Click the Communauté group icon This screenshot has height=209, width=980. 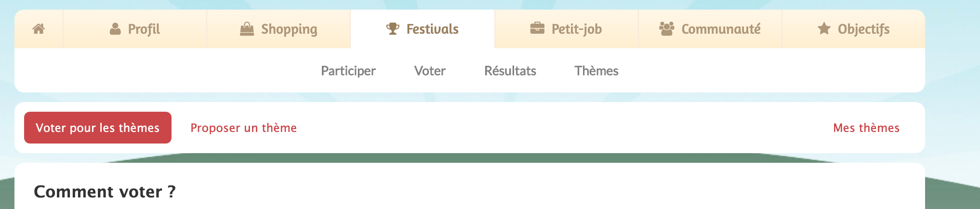pyautogui.click(x=666, y=29)
